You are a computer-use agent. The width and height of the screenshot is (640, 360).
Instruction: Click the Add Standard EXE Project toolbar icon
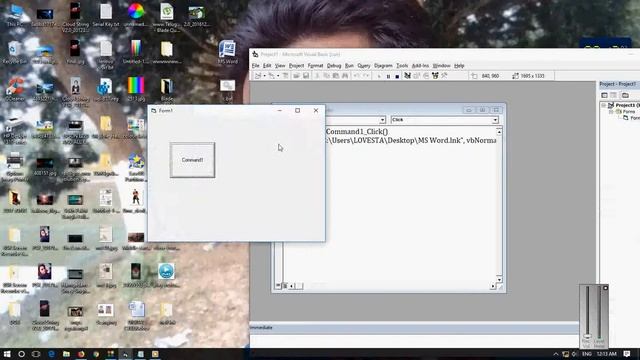click(x=258, y=76)
